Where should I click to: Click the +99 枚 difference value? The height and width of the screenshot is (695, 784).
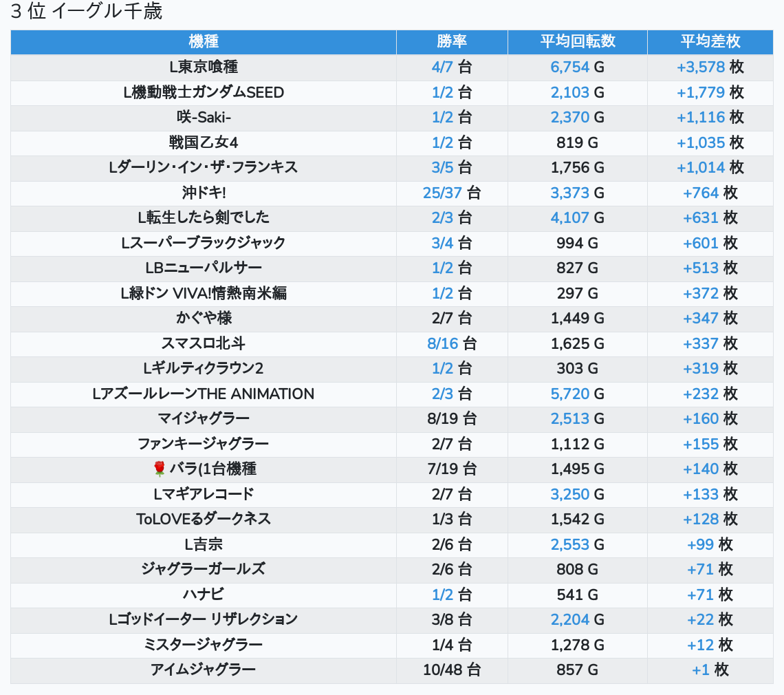(x=710, y=544)
